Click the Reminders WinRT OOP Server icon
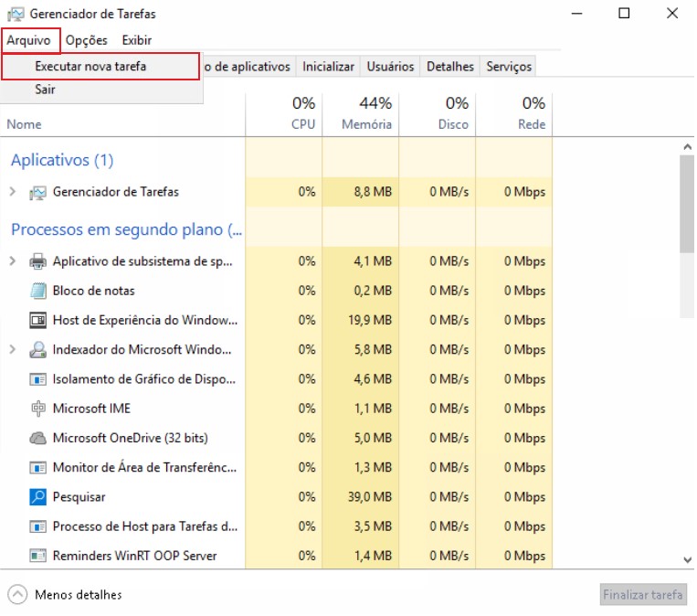Screen dimensions: 697x616 tap(37, 556)
